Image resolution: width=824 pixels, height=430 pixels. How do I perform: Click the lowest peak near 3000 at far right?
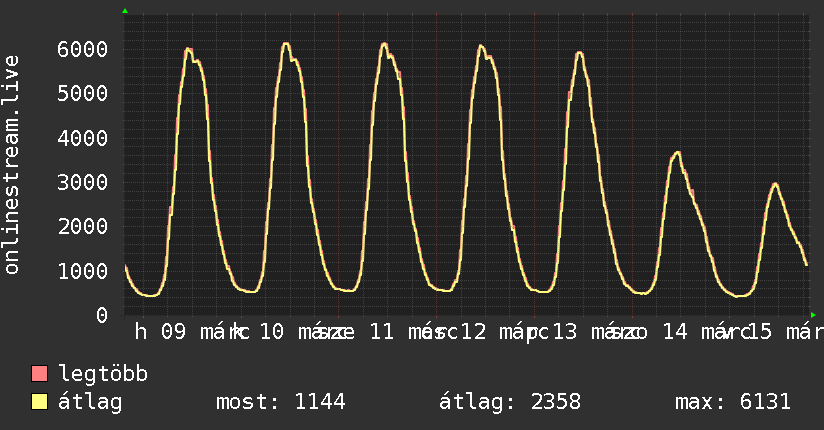775,184
